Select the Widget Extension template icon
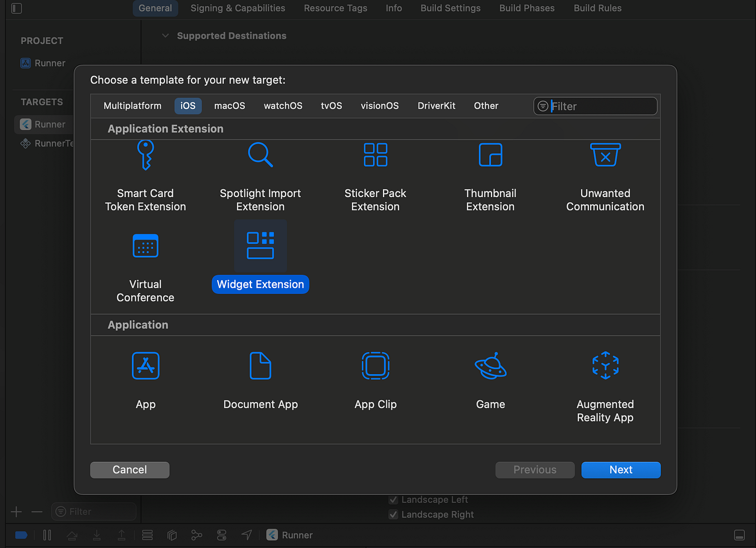The height and width of the screenshot is (548, 756). (260, 246)
